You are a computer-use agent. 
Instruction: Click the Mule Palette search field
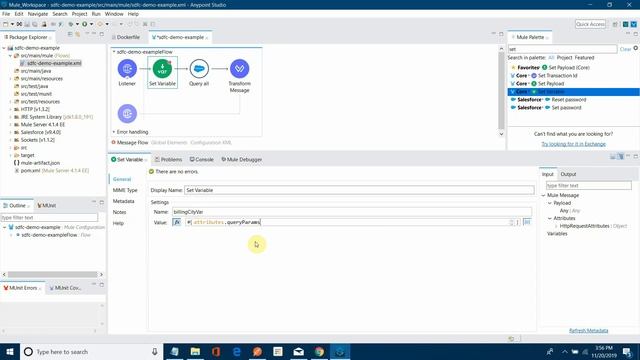(562, 49)
